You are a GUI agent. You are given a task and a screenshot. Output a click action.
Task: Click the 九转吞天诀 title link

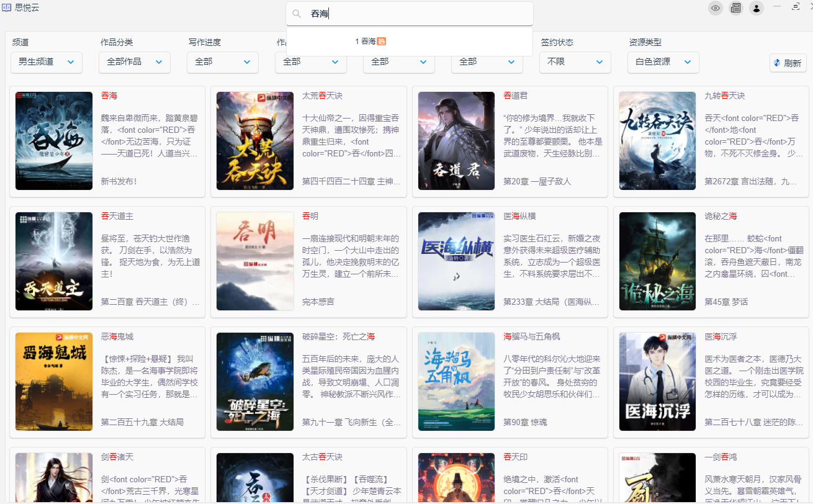[724, 96]
